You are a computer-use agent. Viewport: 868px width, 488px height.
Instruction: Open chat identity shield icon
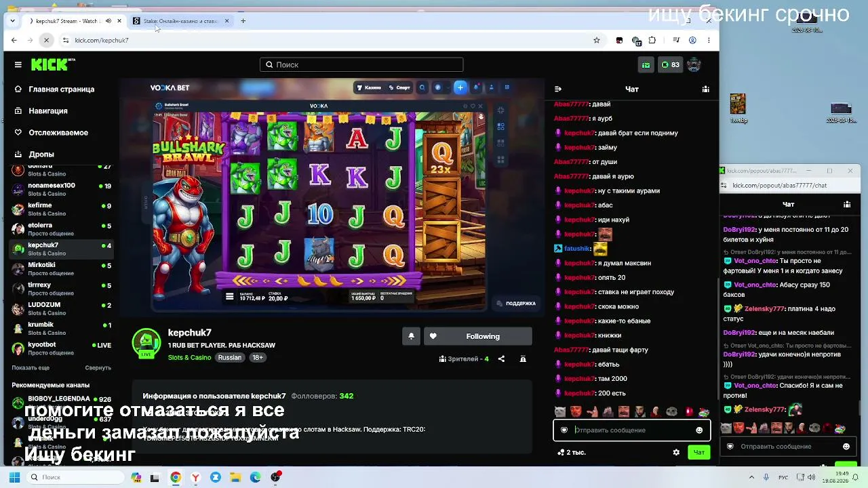[564, 430]
